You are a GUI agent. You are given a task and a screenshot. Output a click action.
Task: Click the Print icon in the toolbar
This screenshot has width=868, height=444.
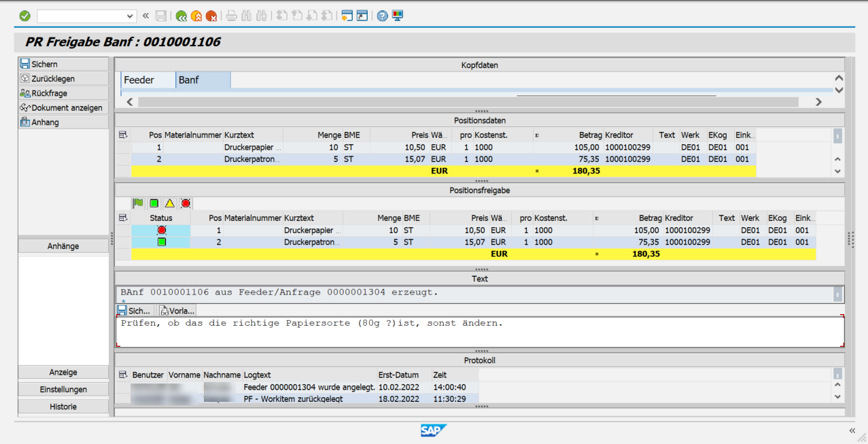click(x=231, y=14)
